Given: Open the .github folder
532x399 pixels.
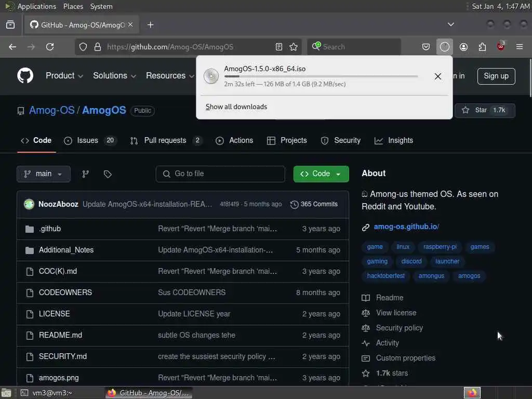Looking at the screenshot, I should click(x=49, y=229).
